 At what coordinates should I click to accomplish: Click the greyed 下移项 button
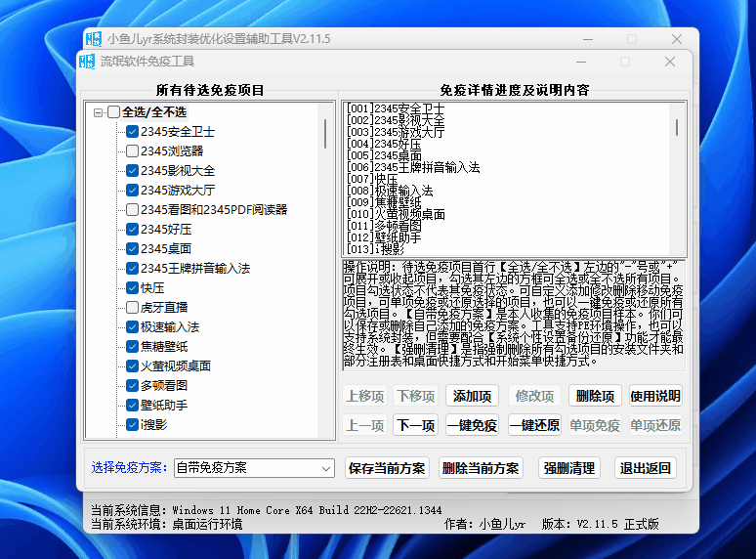[415, 396]
